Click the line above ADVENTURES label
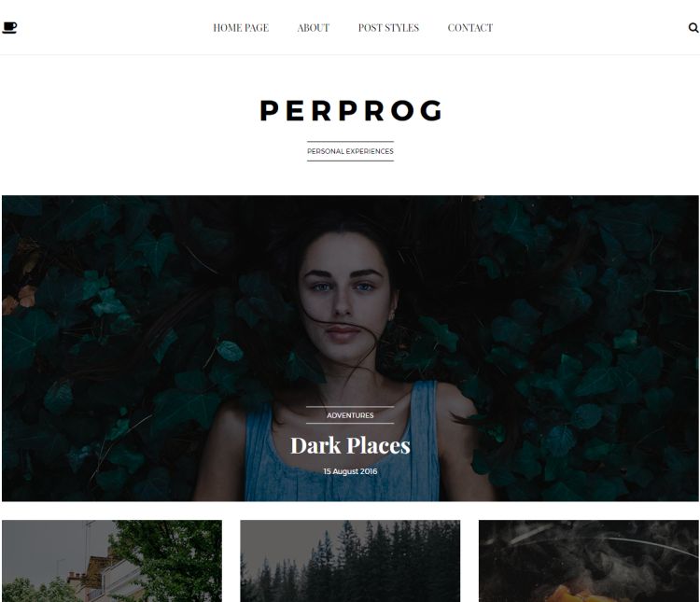 pyautogui.click(x=350, y=407)
